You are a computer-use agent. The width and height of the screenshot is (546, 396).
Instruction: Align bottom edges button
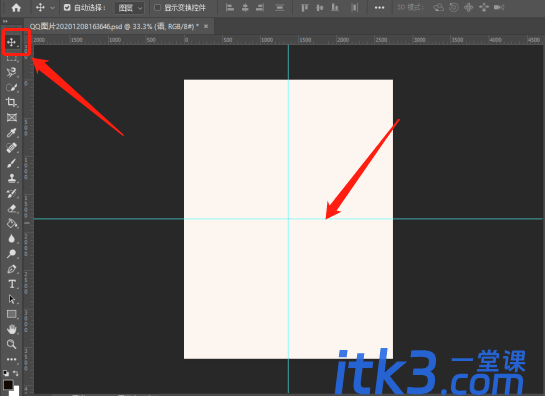click(335, 7)
